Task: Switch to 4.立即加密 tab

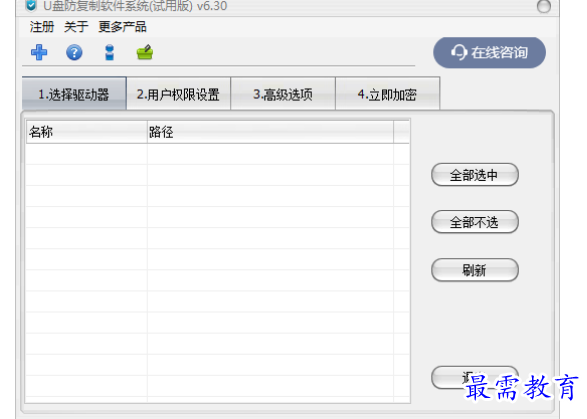Action: [387, 94]
